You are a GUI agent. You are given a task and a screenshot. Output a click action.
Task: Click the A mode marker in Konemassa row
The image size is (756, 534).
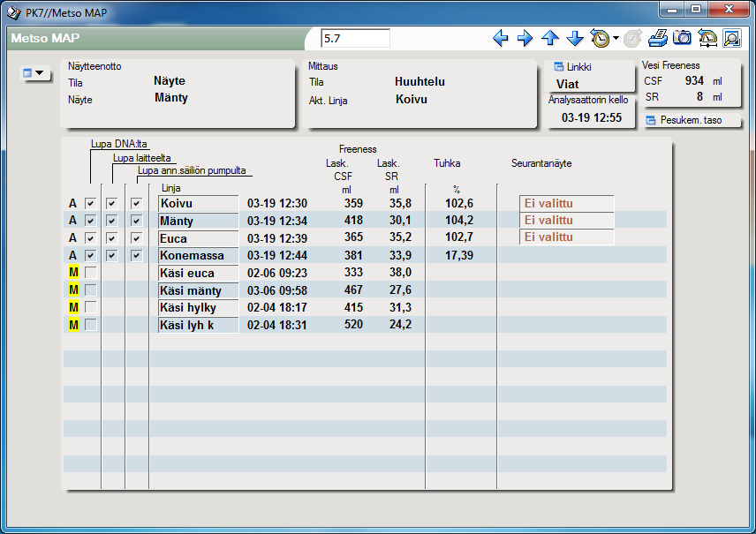click(x=72, y=255)
